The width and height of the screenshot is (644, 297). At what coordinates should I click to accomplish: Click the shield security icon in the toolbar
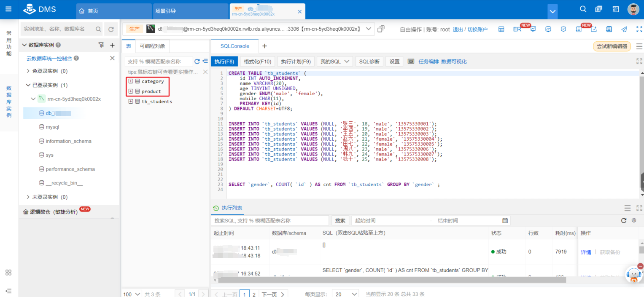point(563,29)
